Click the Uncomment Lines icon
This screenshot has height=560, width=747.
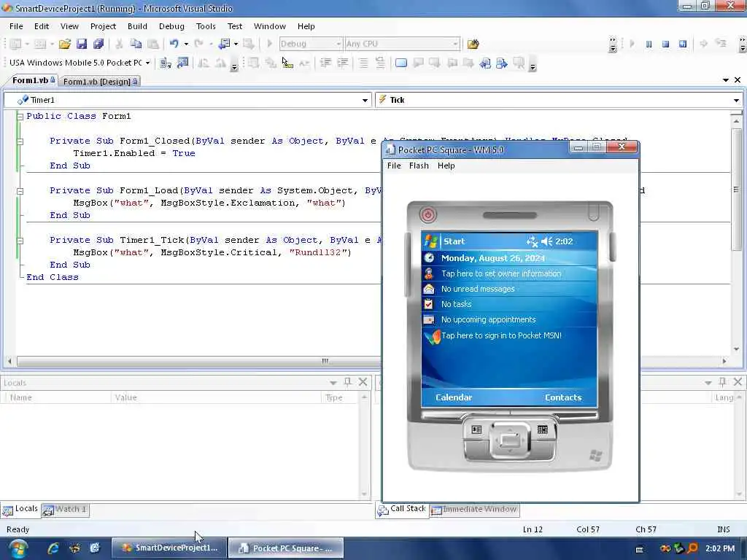click(x=380, y=63)
